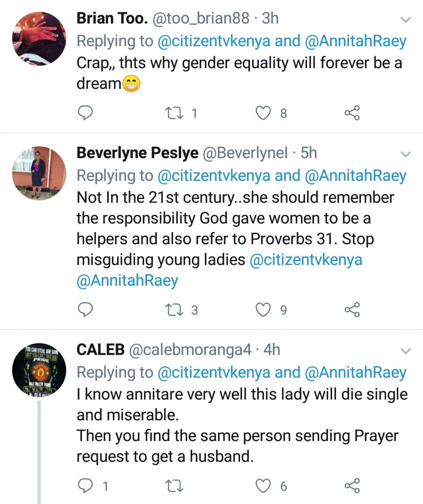Open options chevron on CALEB's tweet
Screen dimensions: 423x504
406,351
